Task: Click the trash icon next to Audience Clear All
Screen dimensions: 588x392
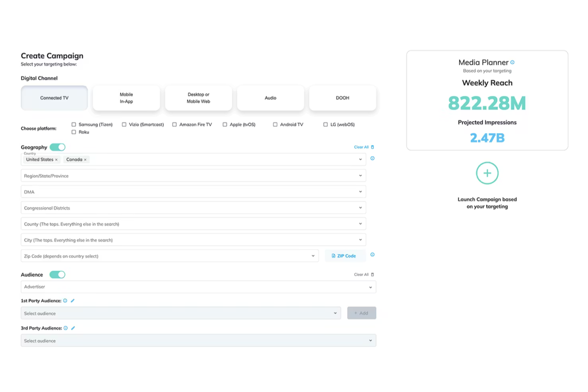Action: point(372,274)
